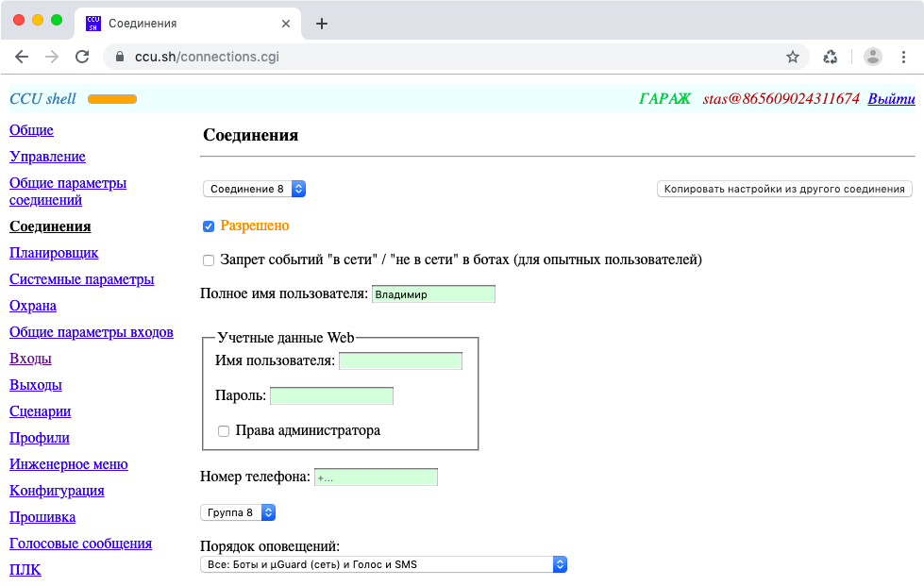Go to the Охрана page
This screenshot has width=924, height=586.
tap(33, 307)
